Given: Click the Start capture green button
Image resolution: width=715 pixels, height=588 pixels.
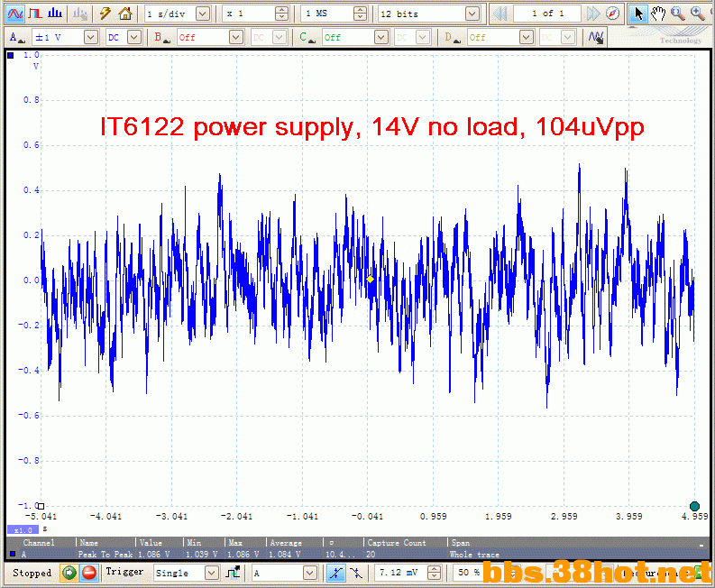Looking at the screenshot, I should [69, 573].
